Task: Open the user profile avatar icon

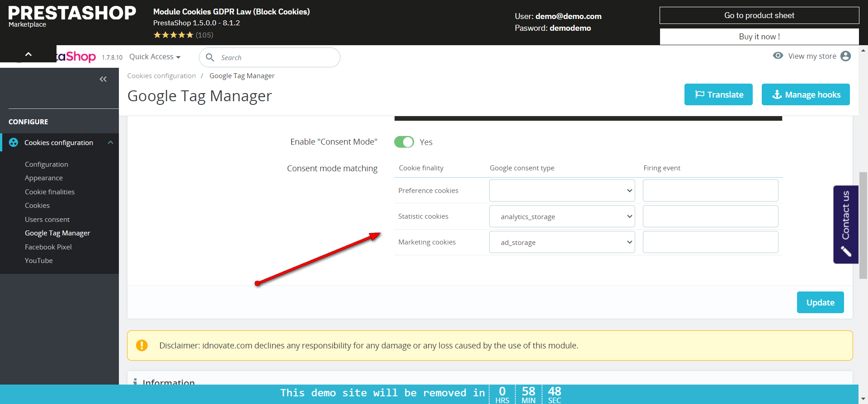Action: coord(845,56)
